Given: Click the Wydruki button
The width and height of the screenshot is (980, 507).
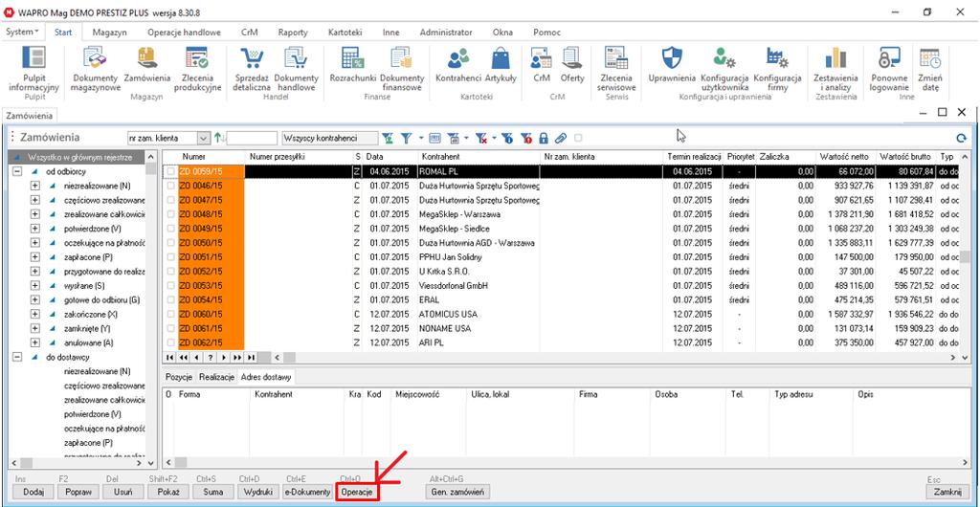Looking at the screenshot, I should (x=257, y=492).
